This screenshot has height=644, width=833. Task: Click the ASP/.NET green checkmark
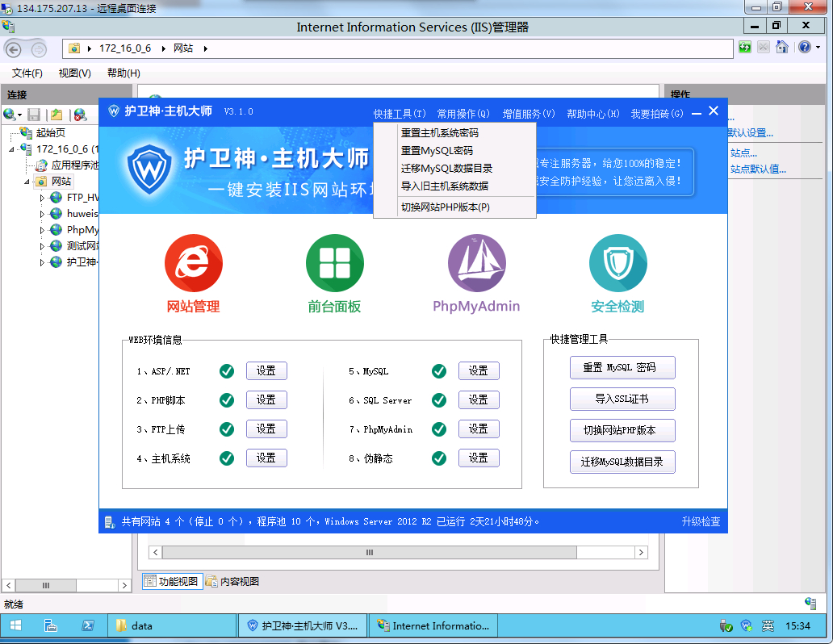click(x=227, y=371)
